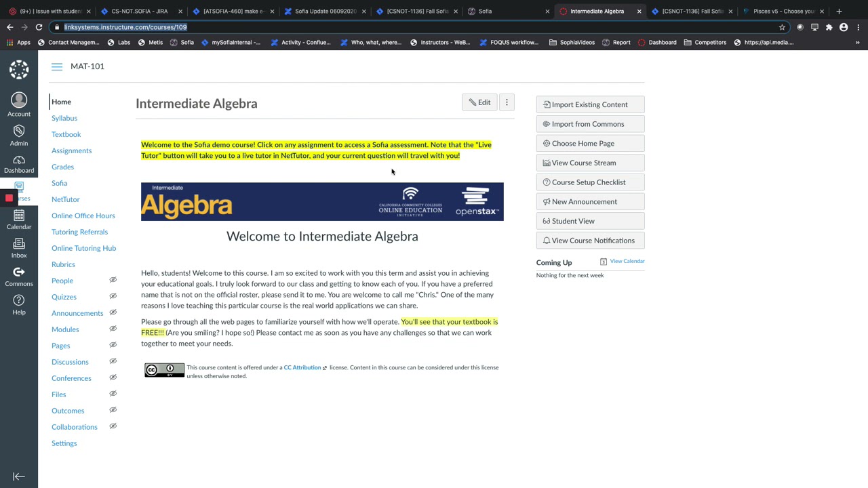This screenshot has width=868, height=488.
Task: Open the Chrome three-dot menu
Action: (x=859, y=27)
